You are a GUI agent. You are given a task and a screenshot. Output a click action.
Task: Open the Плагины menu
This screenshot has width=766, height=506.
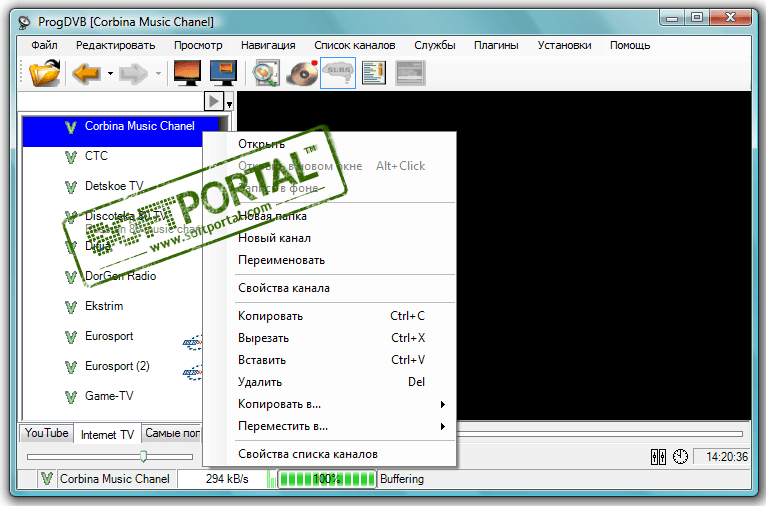coord(496,45)
